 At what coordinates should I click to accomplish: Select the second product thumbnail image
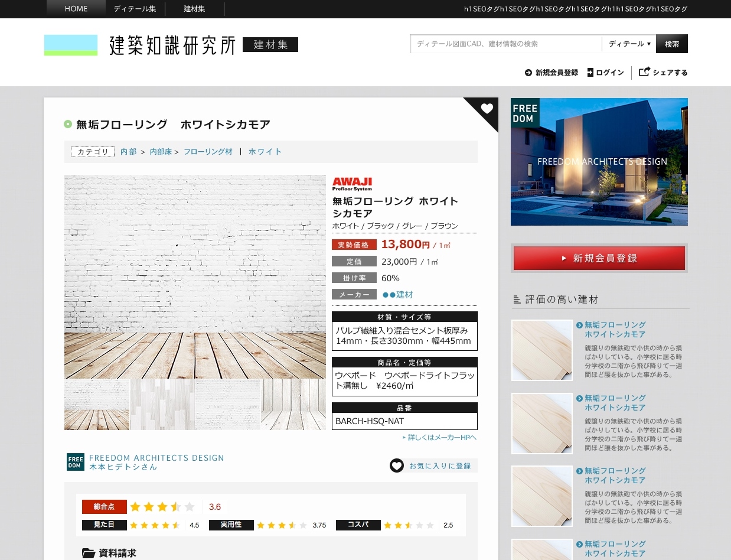pyautogui.click(x=161, y=405)
